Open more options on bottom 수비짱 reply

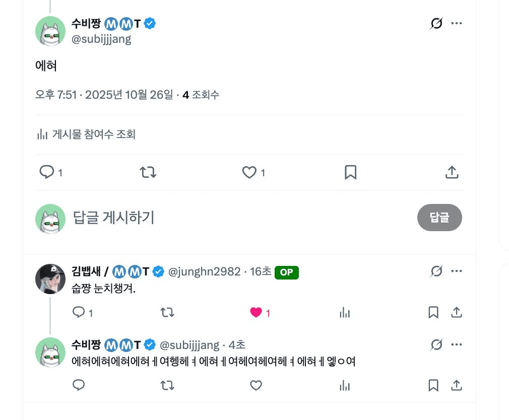click(457, 345)
